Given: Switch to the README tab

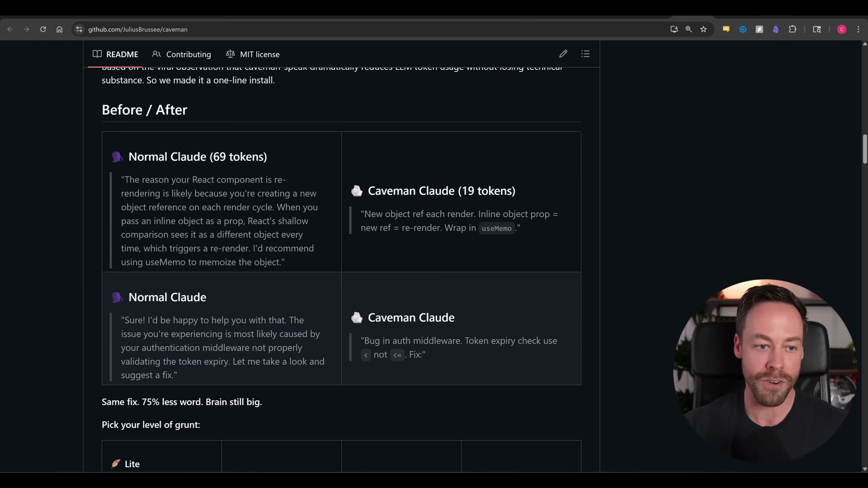Looking at the screenshot, I should (115, 54).
